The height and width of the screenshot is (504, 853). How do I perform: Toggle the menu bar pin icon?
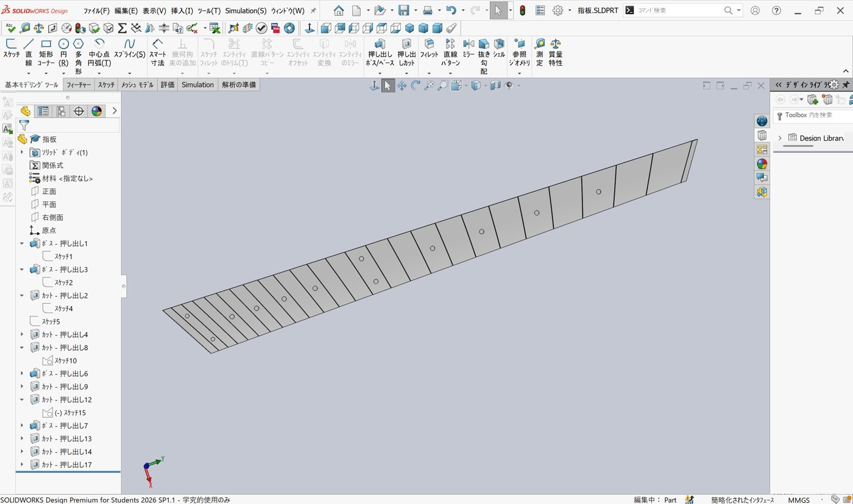pyautogui.click(x=313, y=10)
